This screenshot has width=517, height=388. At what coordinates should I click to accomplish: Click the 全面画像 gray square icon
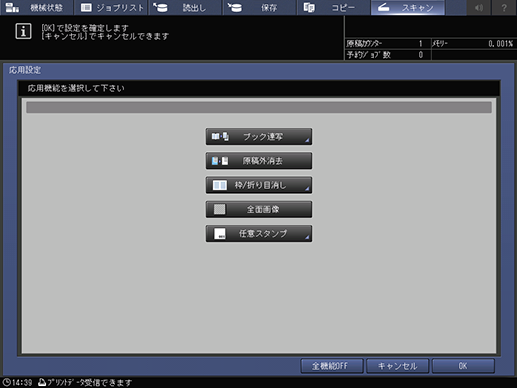[x=220, y=209]
